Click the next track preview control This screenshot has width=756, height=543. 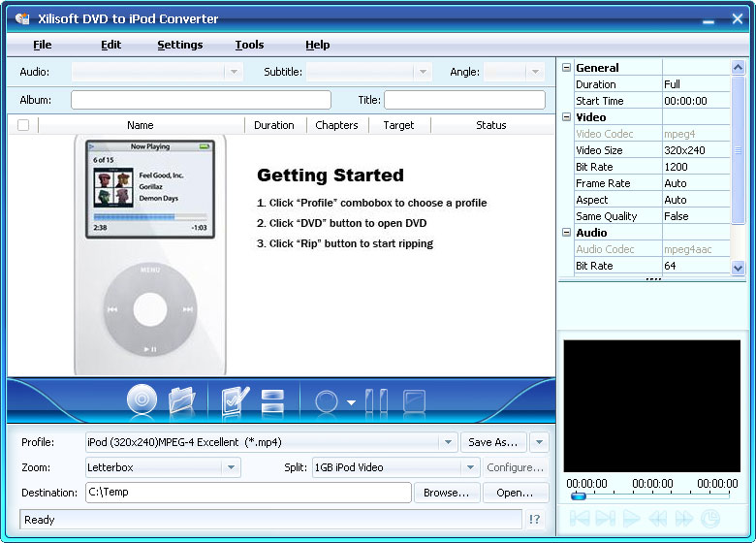pyautogui.click(x=606, y=519)
